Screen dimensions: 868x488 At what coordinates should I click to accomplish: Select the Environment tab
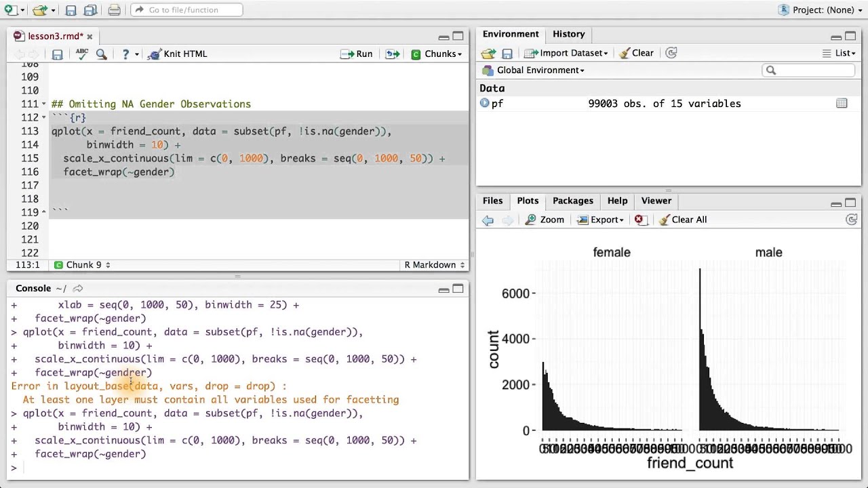(511, 34)
